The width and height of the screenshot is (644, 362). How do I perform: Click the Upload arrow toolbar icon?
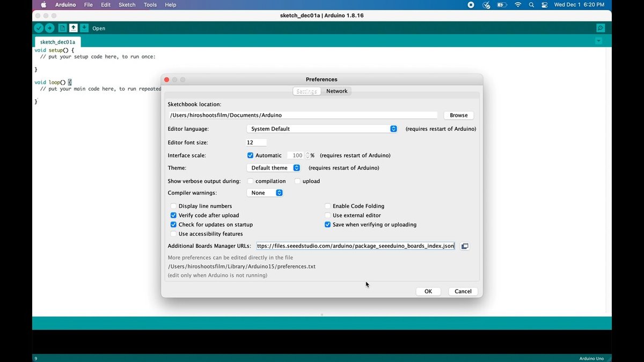point(49,28)
